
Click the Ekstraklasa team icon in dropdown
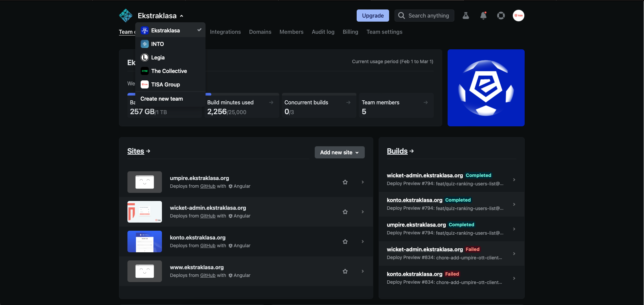coord(145,30)
